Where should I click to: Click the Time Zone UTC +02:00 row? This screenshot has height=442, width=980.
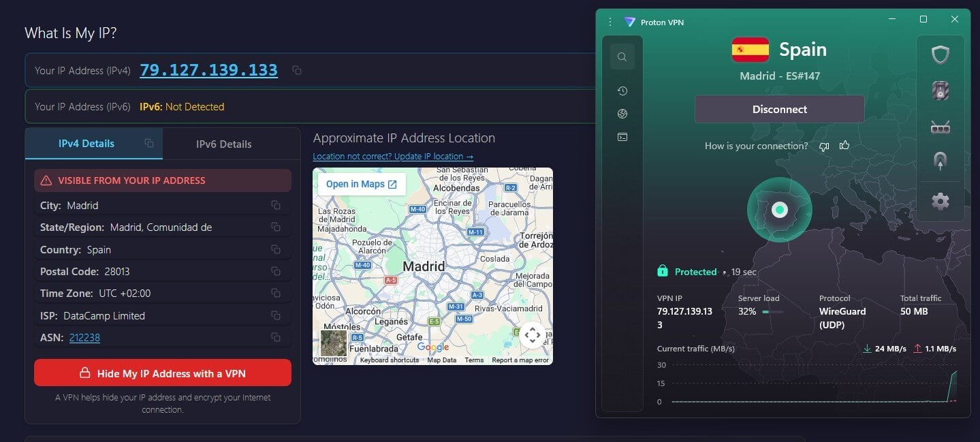pos(163,293)
